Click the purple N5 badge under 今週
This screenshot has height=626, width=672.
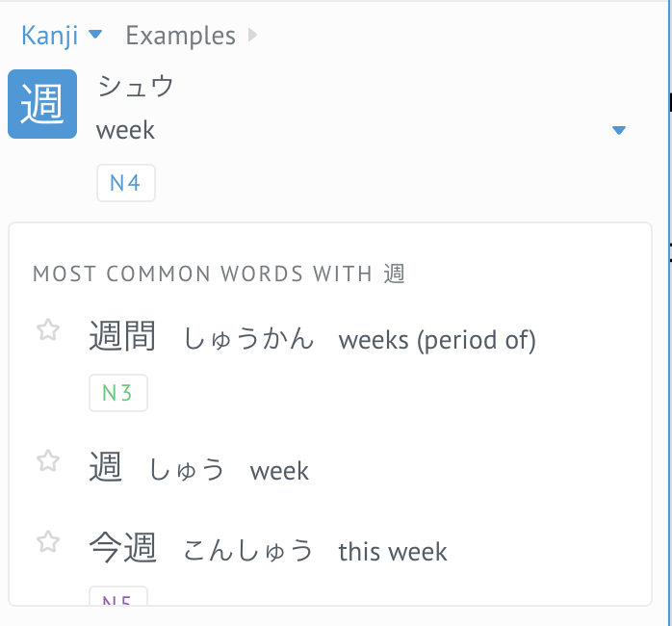pyautogui.click(x=118, y=598)
